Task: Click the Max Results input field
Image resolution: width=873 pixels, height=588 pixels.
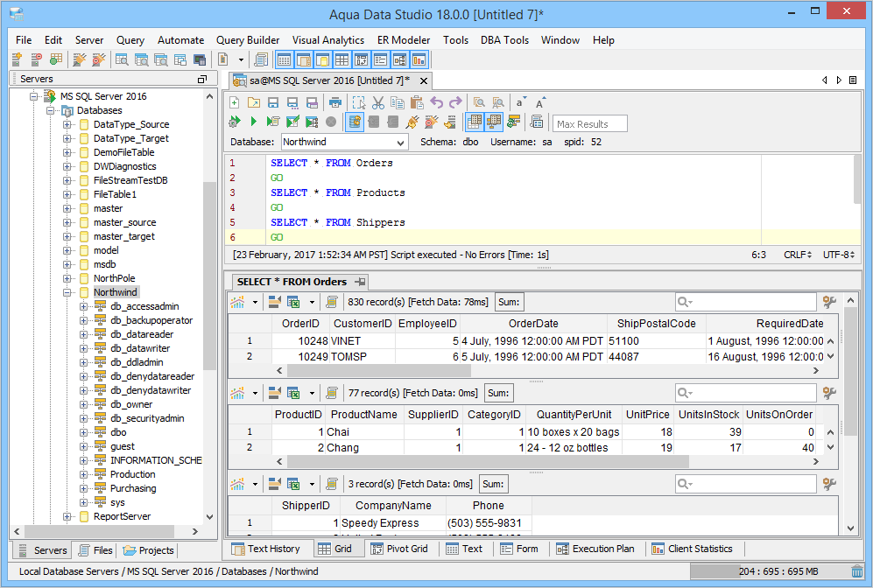Action: click(590, 123)
